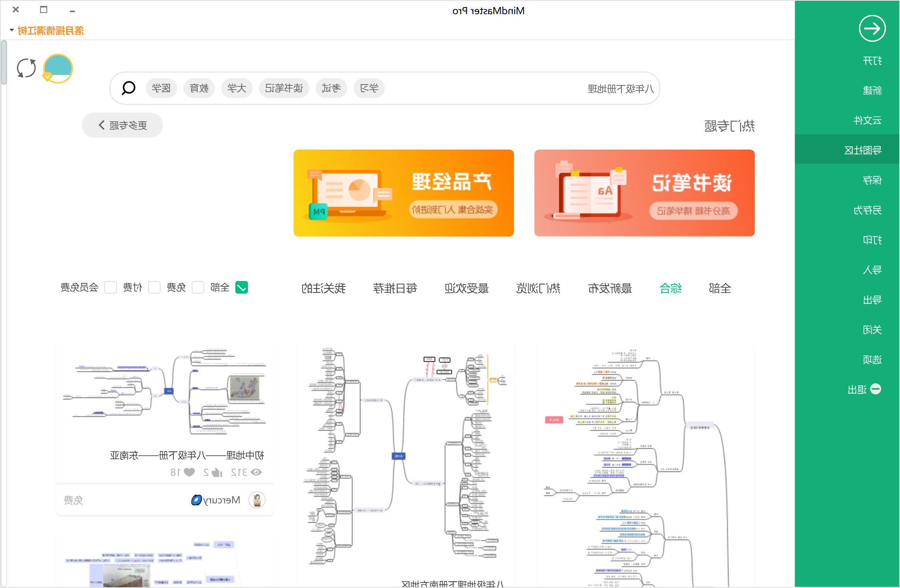900x588 pixels.
Task: Select 导图社区 in the sidebar menu
Action: coord(847,150)
